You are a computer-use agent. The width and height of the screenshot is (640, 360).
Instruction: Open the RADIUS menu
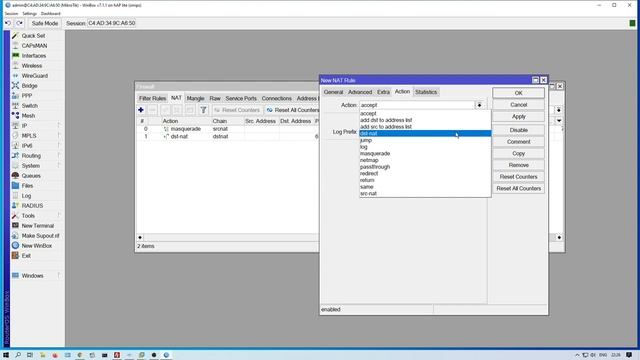(32, 206)
